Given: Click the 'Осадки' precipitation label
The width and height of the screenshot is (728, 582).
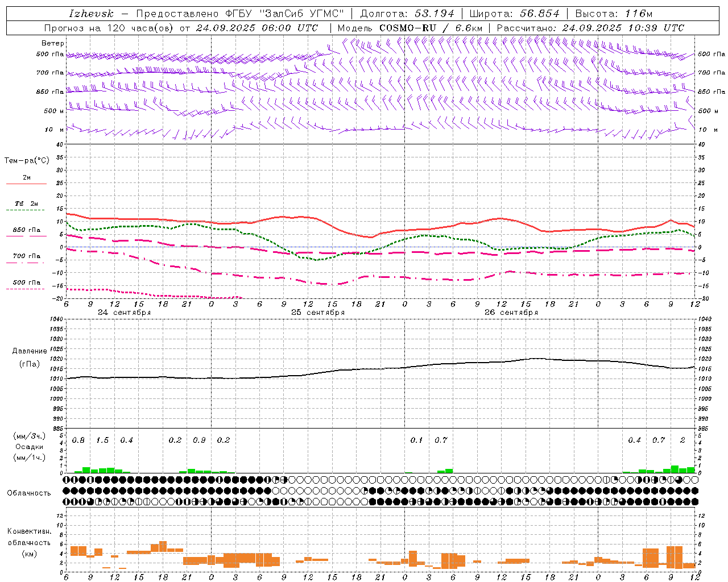Looking at the screenshot, I should pos(29,447).
